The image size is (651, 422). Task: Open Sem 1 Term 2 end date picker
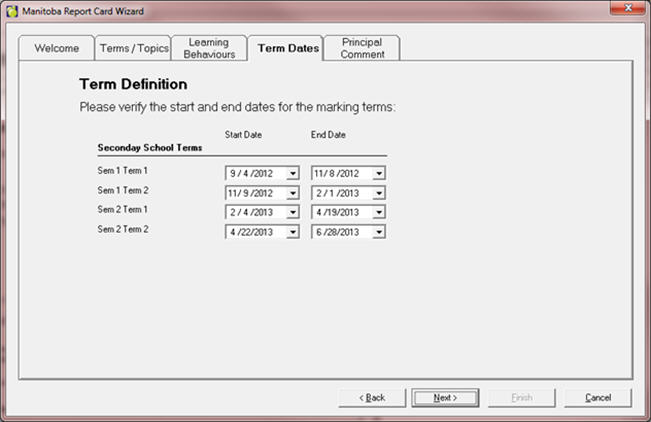[x=378, y=192]
